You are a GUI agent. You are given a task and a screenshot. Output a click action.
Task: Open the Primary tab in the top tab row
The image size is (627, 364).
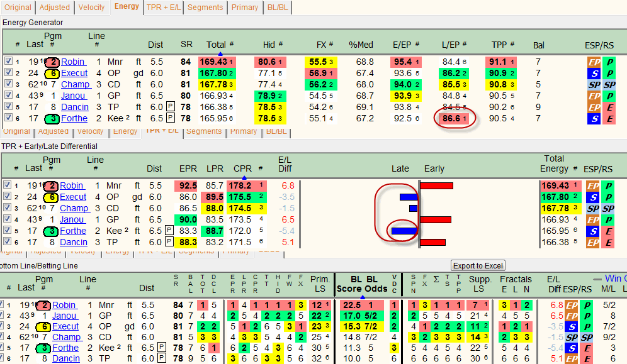245,8
